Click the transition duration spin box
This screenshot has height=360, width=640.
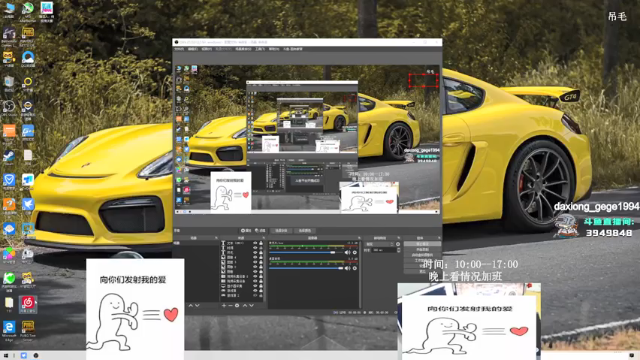tap(387, 250)
